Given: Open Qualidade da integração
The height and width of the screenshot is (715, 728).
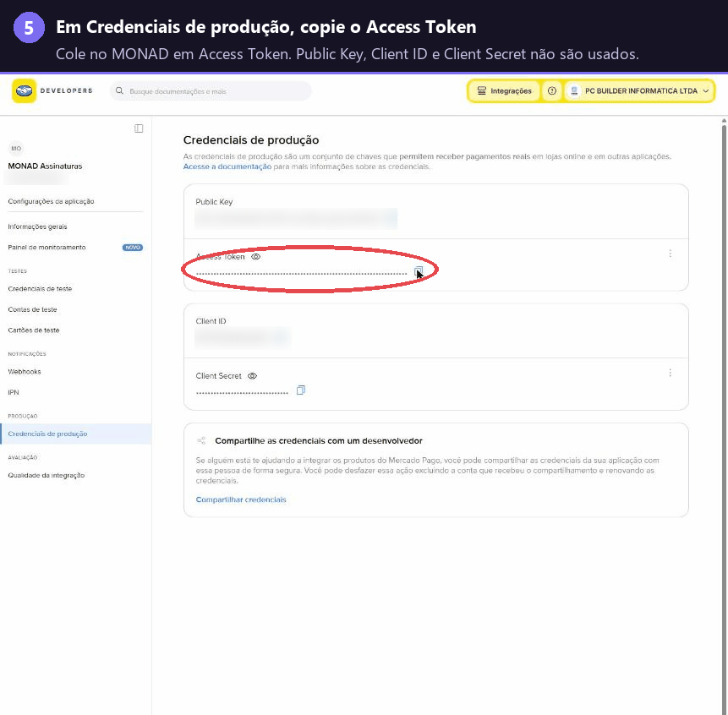Looking at the screenshot, I should point(47,475).
